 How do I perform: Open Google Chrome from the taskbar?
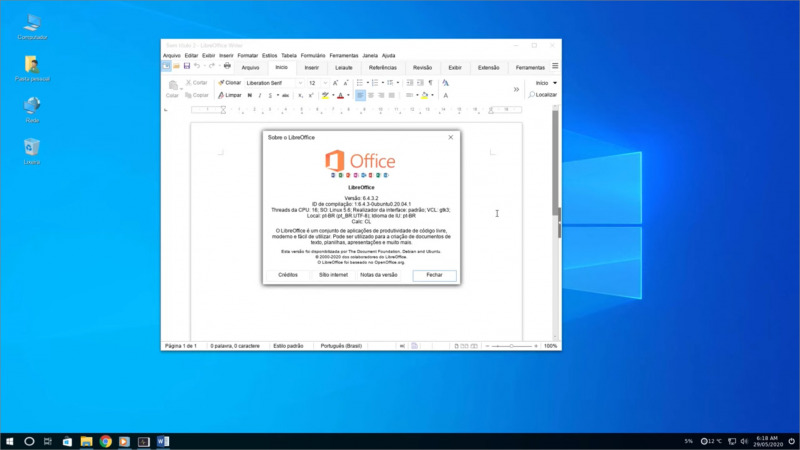(105, 441)
